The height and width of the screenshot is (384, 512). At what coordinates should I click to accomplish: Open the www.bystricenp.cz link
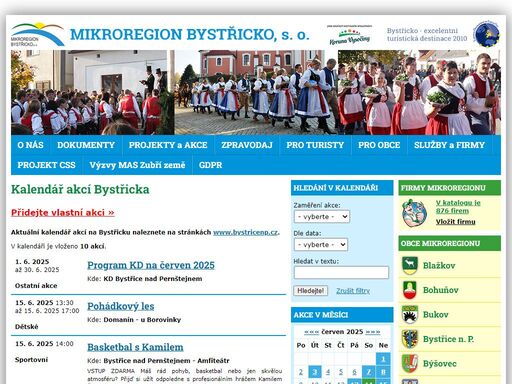click(245, 232)
